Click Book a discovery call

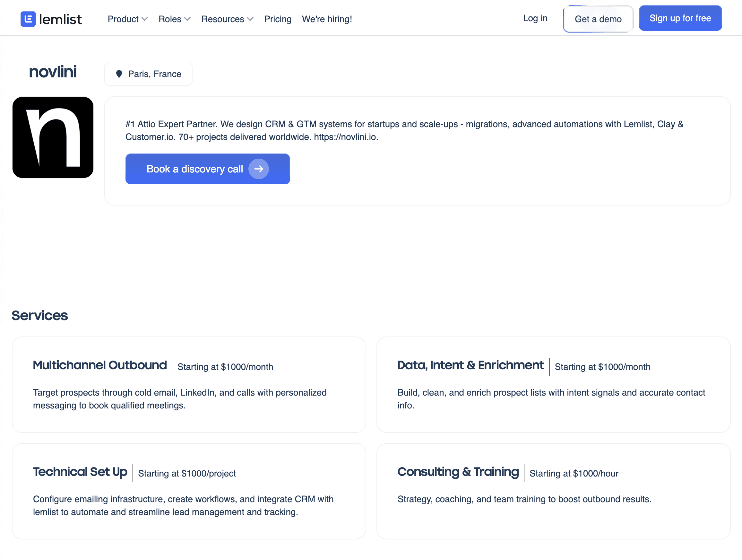tap(195, 169)
